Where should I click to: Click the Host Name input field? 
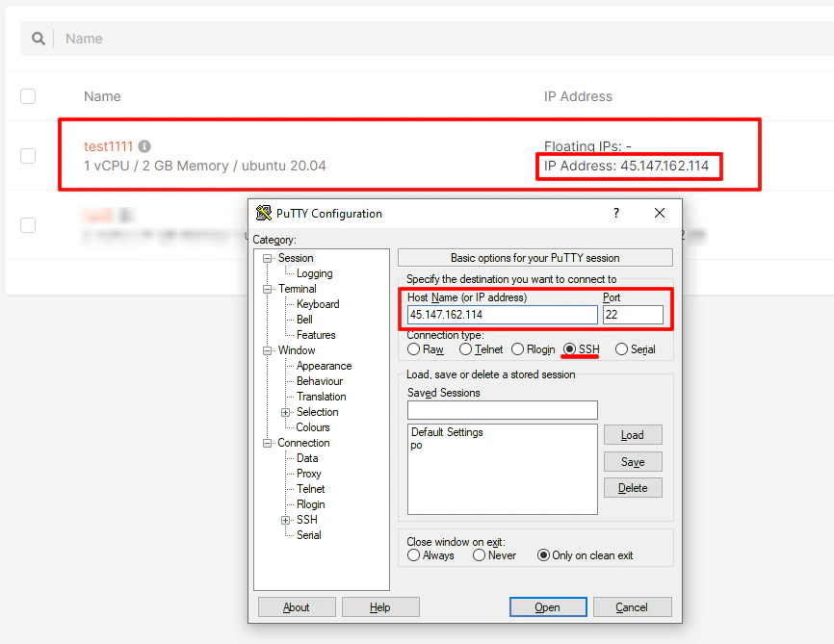(502, 315)
